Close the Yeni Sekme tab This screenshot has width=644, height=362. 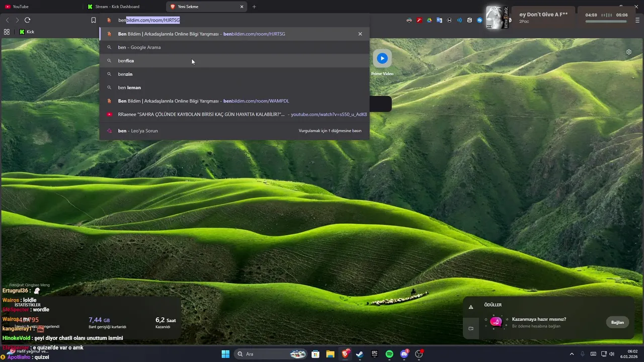coord(242,7)
